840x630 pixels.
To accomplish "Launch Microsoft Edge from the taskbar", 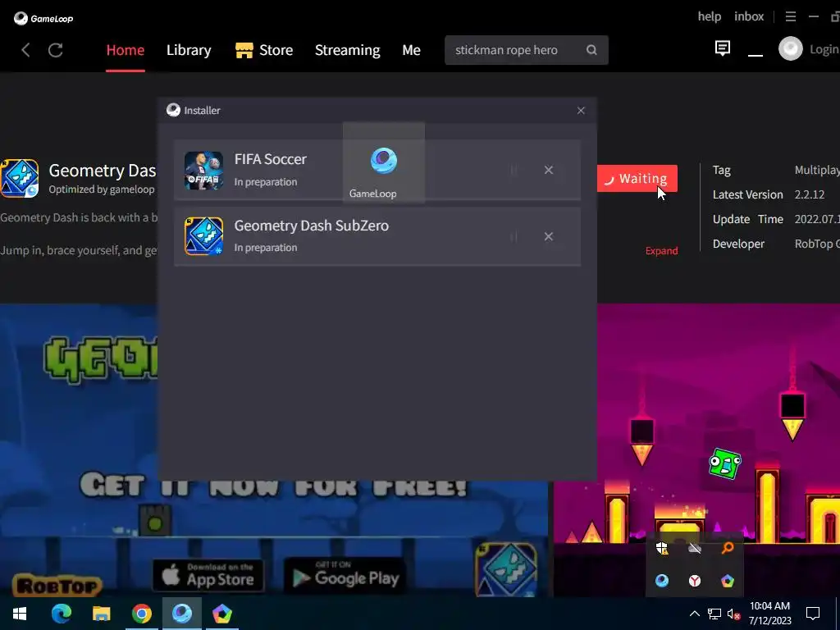I will point(61,614).
